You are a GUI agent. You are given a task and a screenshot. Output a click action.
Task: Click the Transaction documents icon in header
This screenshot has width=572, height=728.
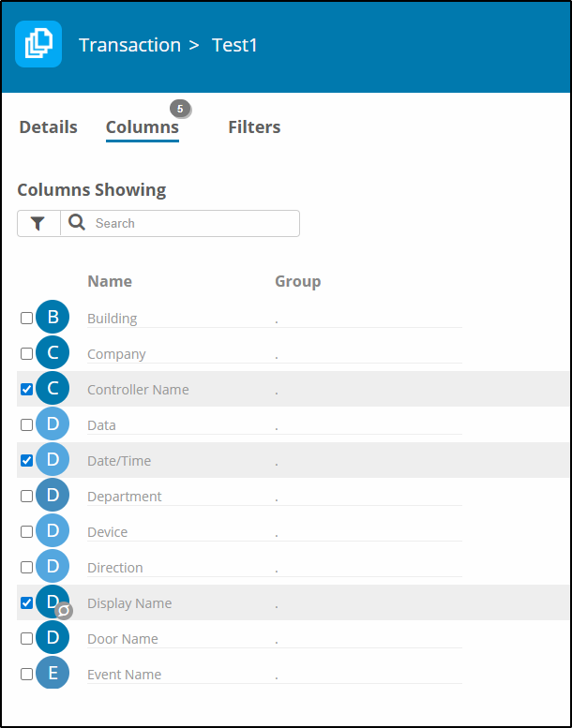point(38,44)
